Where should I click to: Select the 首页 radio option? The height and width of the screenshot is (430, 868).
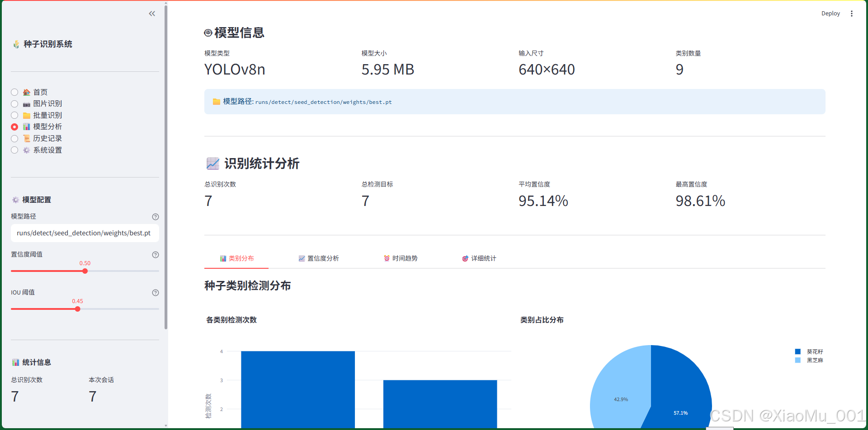[x=14, y=92]
